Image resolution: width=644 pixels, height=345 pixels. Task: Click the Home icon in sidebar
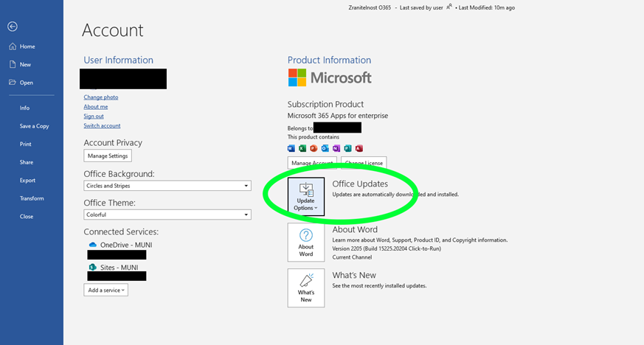tap(13, 46)
